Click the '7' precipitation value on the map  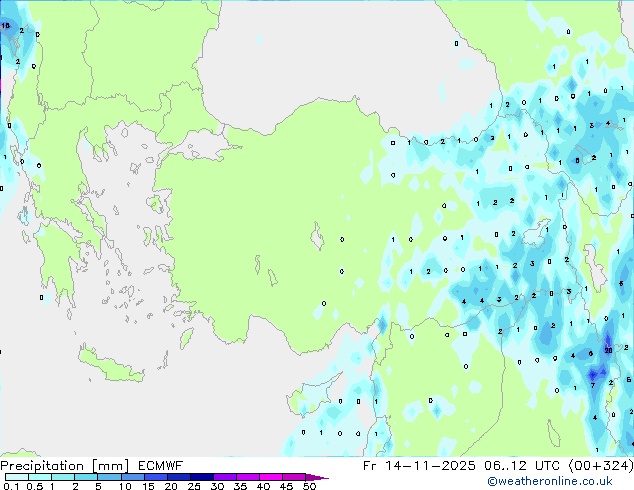(x=593, y=386)
